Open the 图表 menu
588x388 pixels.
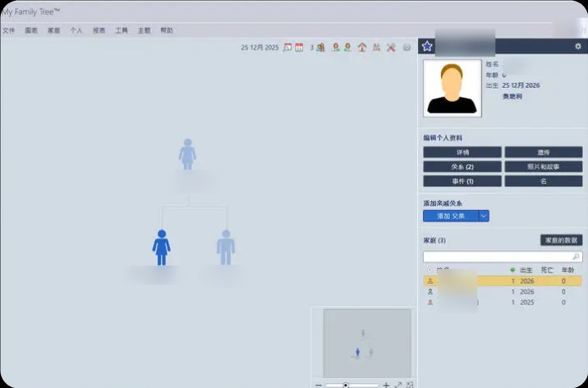31,30
